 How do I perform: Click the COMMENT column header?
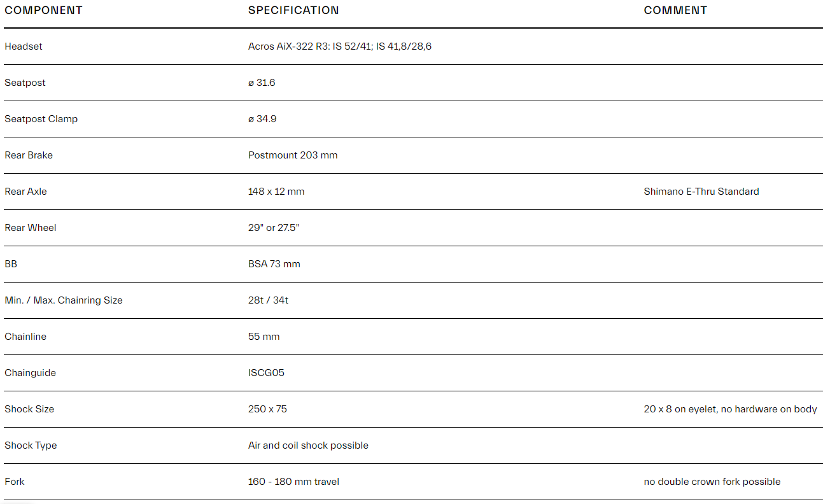coord(675,10)
